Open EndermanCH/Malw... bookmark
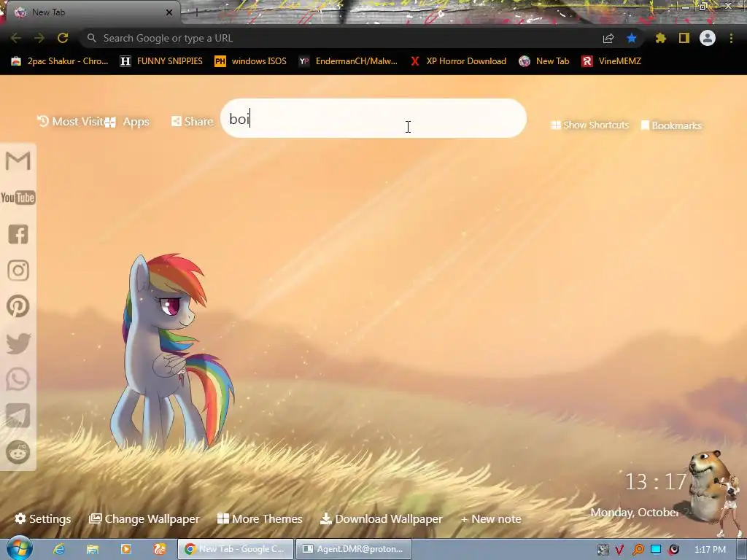The height and width of the screenshot is (560, 747). tap(348, 61)
